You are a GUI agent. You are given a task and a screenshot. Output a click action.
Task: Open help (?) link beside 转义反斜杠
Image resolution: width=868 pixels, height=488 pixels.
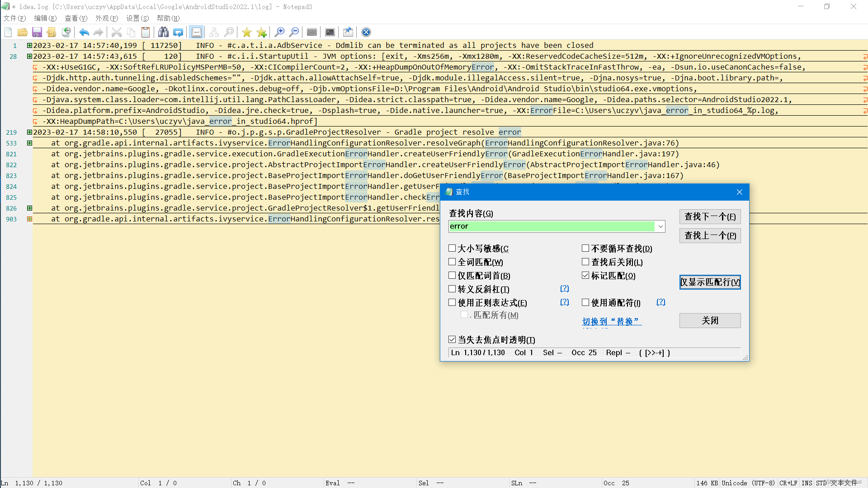565,288
